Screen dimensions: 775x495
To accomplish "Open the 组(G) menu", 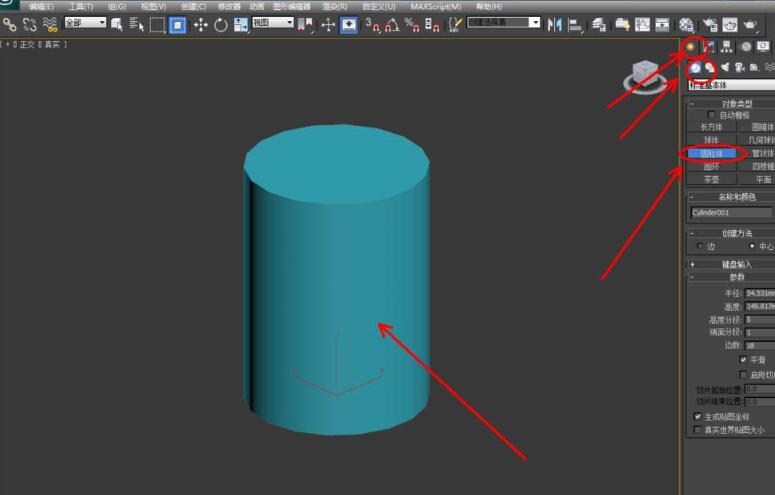I will pyautogui.click(x=117, y=7).
